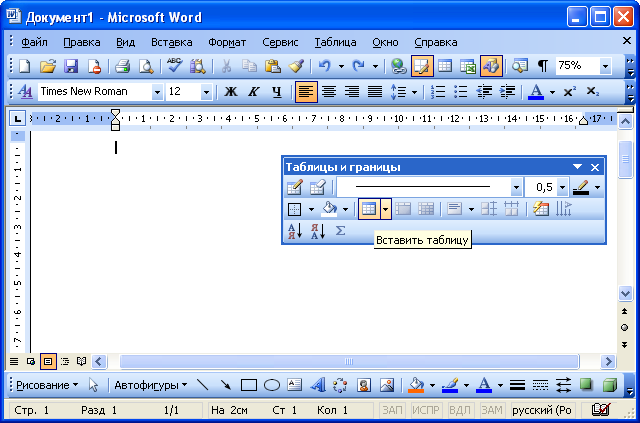The height and width of the screenshot is (423, 640).
Task: Print the document with printer icon
Action: coord(122,66)
